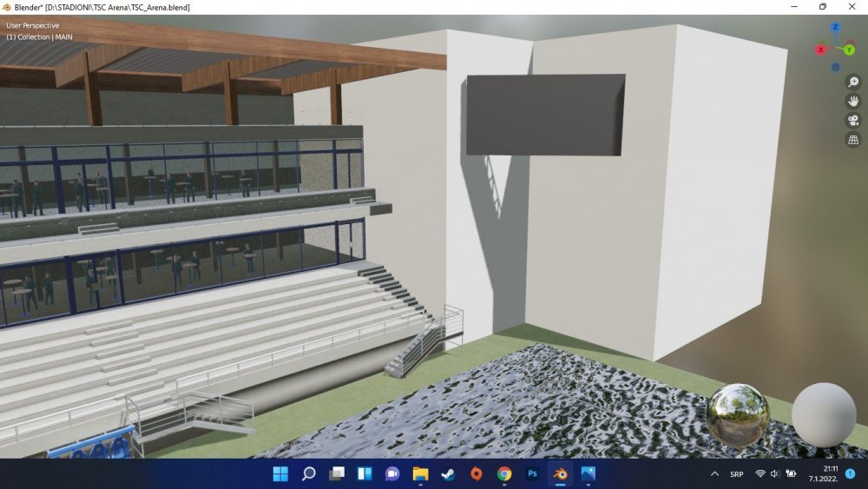The width and height of the screenshot is (868, 489).
Task: Open the Windows Start menu
Action: click(x=280, y=474)
